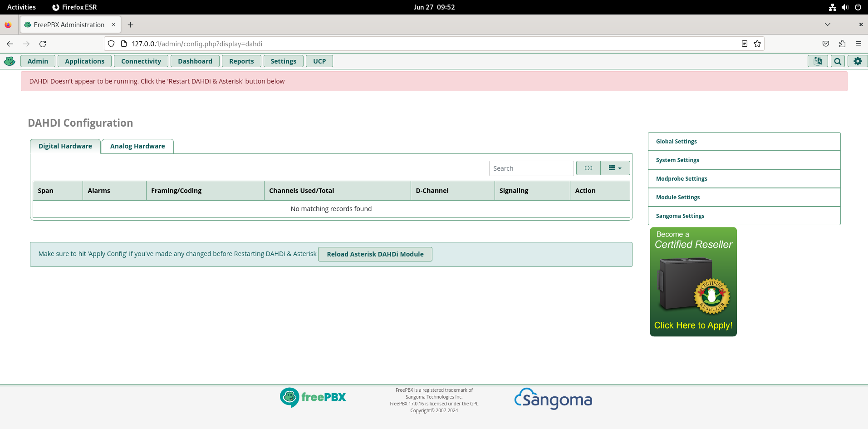Open the list view options dropdown beside search
This screenshot has width=868, height=429.
tap(615, 168)
